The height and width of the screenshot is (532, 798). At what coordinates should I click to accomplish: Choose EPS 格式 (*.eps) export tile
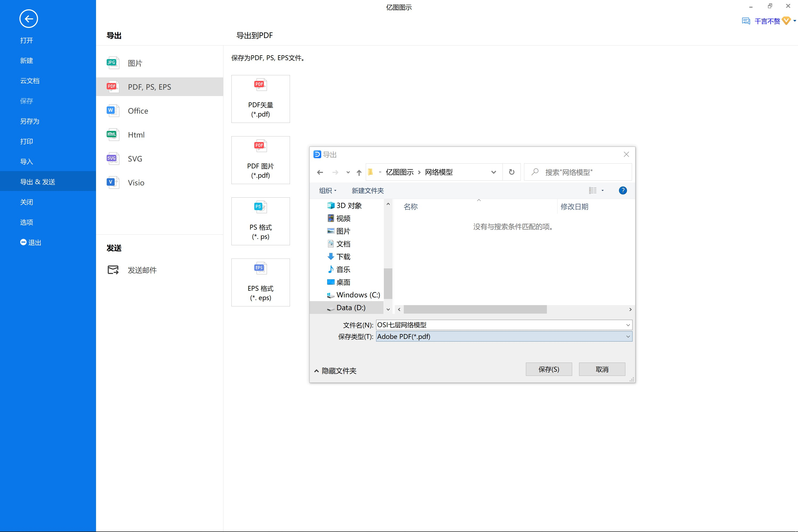[261, 282]
